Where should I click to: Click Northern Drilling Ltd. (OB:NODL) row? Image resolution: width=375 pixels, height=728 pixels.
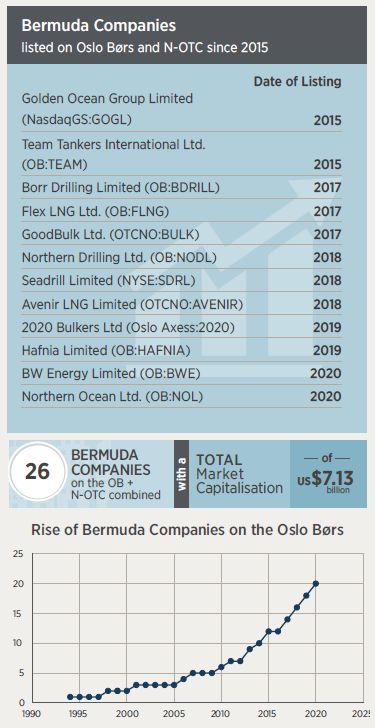pyautogui.click(x=181, y=257)
